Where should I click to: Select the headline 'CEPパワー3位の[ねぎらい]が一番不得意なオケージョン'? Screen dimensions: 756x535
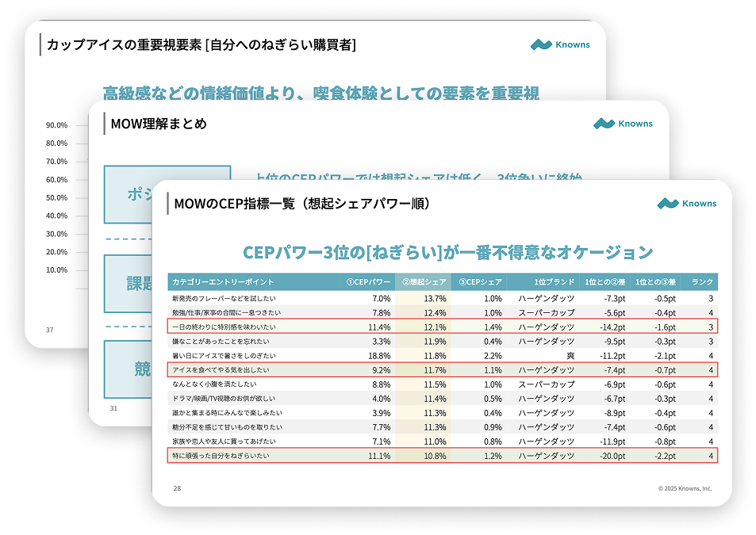[447, 252]
